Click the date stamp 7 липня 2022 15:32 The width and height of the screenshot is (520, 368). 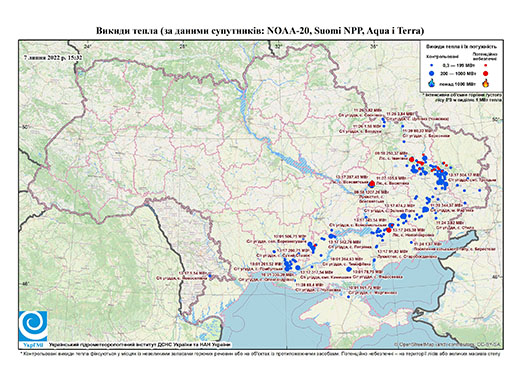click(x=53, y=58)
